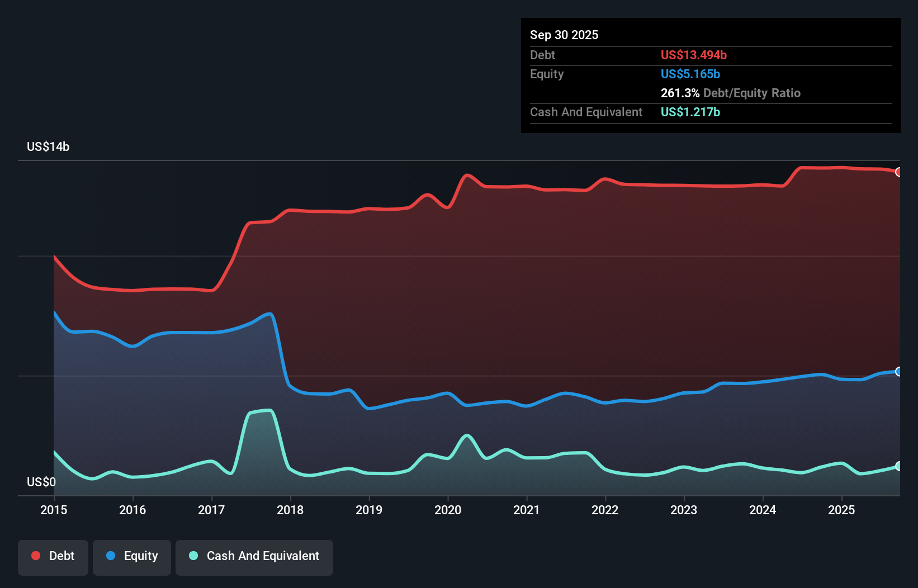
Task: Click the blue Equity legend dot
Action: click(x=111, y=557)
